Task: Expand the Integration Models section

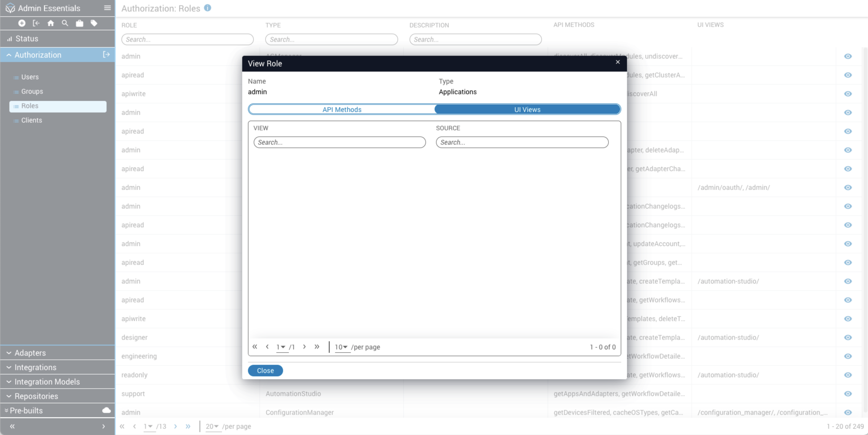Action: (47, 381)
